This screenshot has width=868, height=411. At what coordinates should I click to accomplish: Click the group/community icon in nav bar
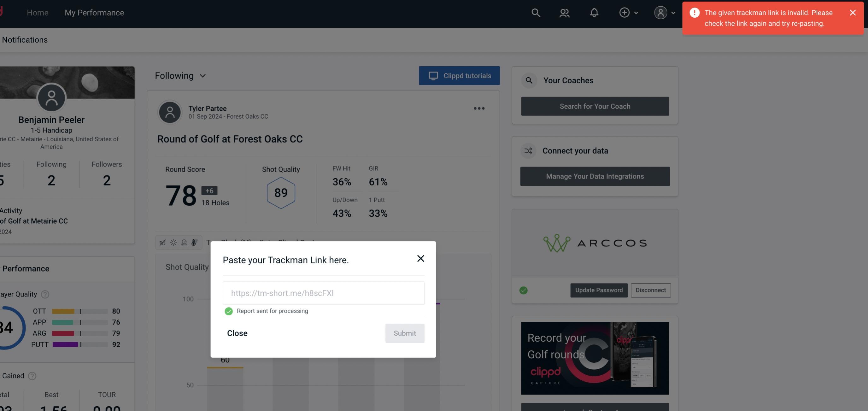pos(564,12)
